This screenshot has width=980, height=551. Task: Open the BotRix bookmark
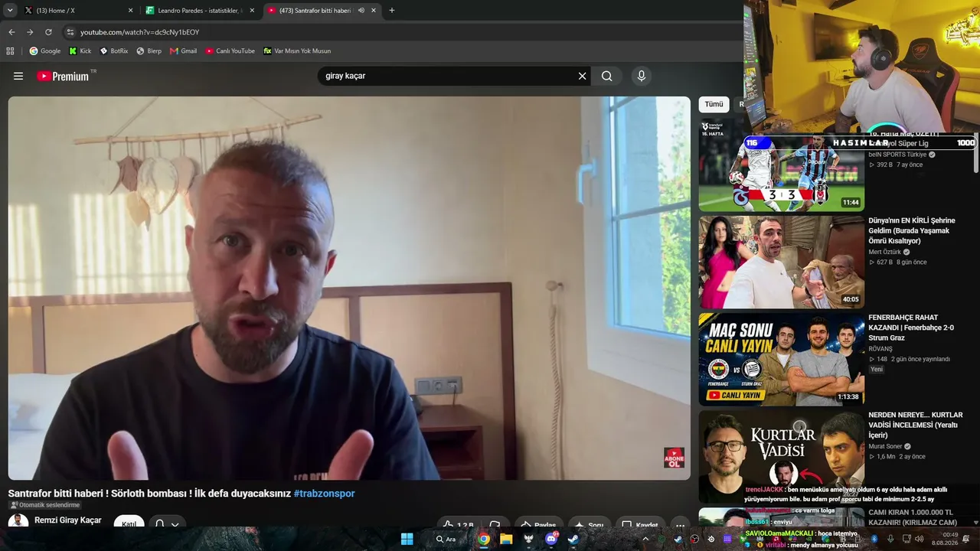(x=114, y=51)
